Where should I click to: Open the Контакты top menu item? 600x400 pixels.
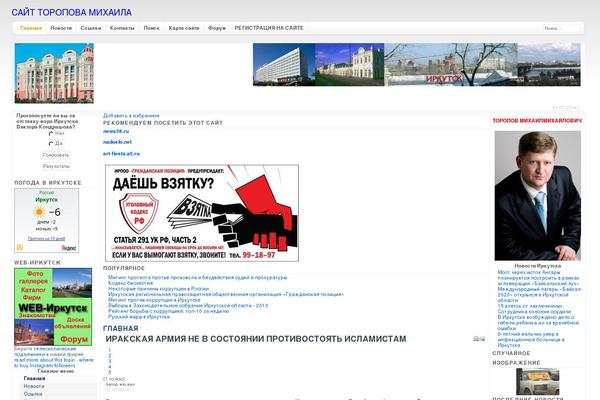122,28
